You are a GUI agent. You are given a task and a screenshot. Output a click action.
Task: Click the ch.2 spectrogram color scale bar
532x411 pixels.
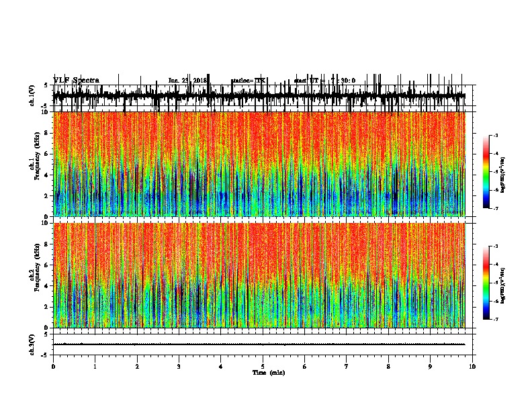486,283
